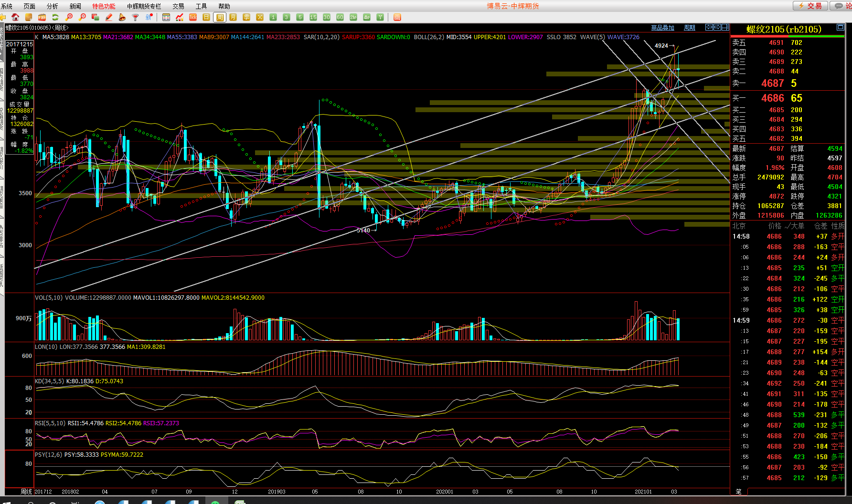
Task: Zoom out with the minus magnifier icon
Action: [82, 17]
